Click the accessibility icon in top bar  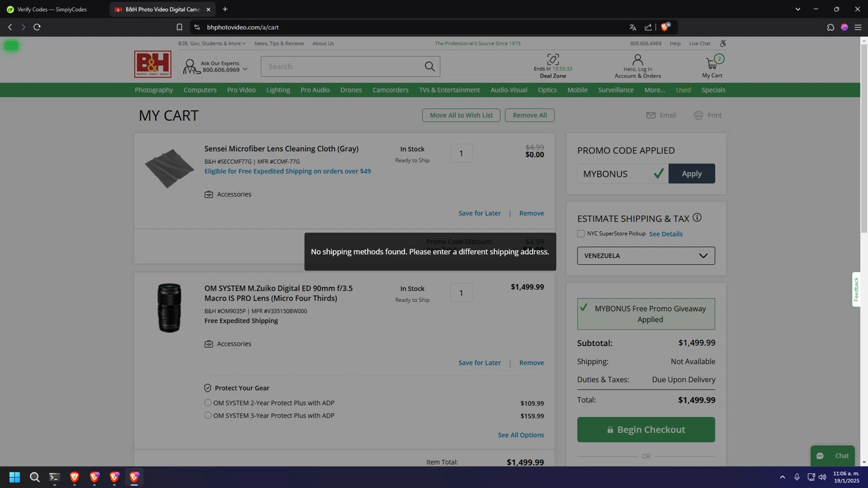point(723,43)
